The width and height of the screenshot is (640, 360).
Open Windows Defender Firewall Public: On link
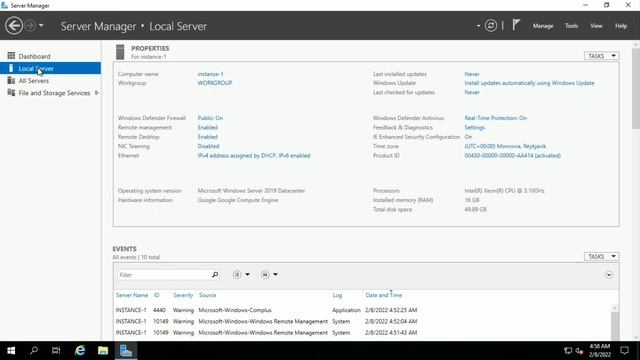click(210, 118)
